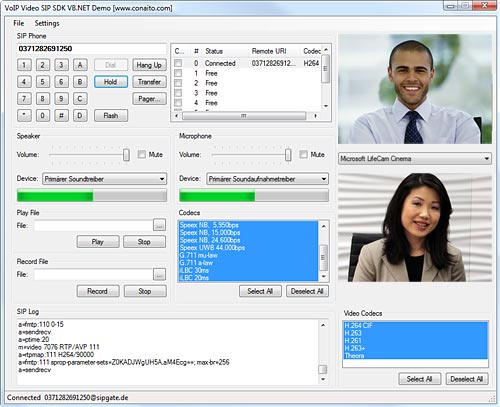The width and height of the screenshot is (500, 407).
Task: Click the Flash button
Action: click(111, 116)
